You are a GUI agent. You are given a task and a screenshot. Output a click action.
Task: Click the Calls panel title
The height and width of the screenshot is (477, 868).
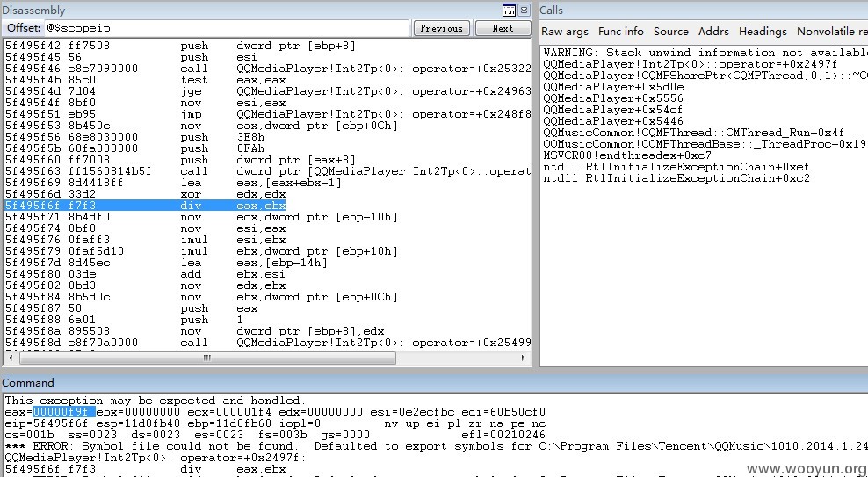coord(552,10)
